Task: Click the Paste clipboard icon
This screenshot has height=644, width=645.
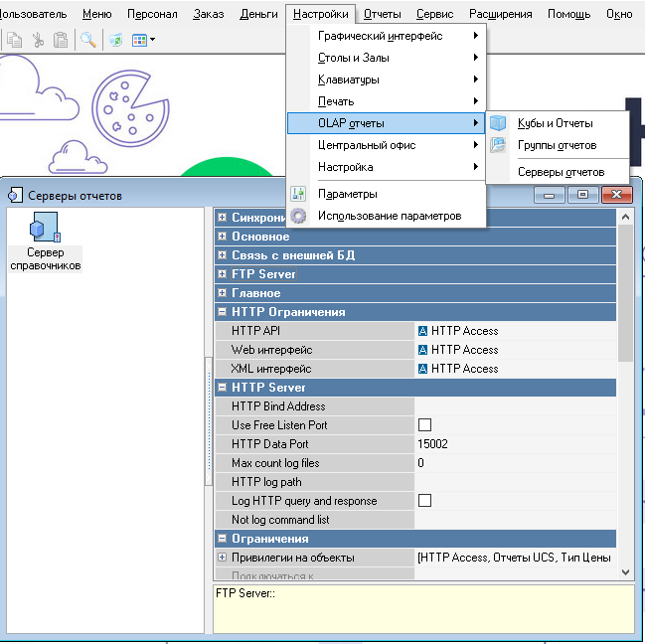Action: (x=61, y=40)
